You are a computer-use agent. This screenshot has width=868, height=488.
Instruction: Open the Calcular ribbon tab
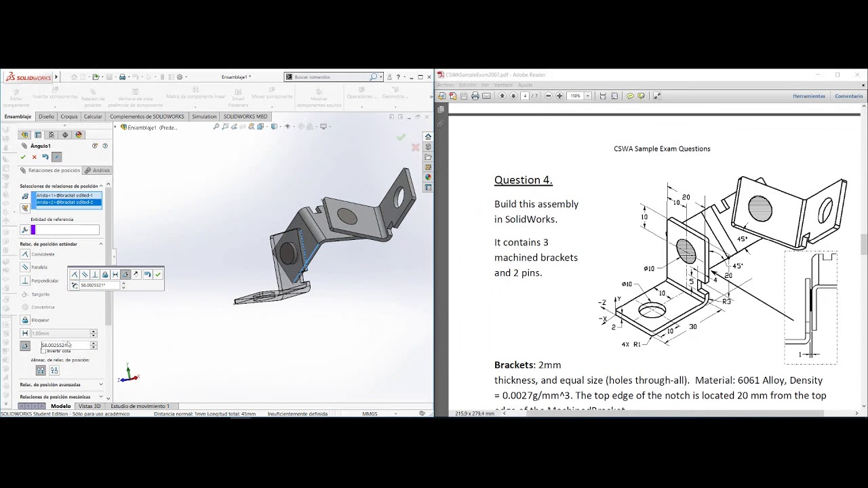coord(93,117)
